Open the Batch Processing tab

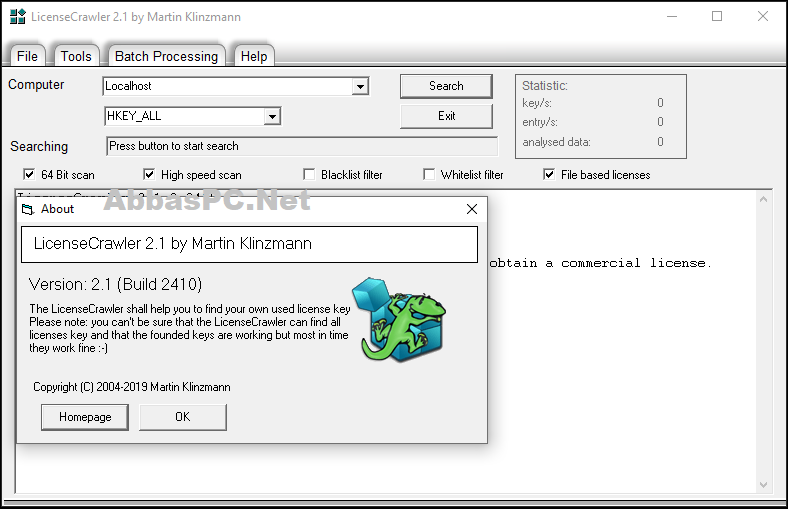[x=166, y=56]
